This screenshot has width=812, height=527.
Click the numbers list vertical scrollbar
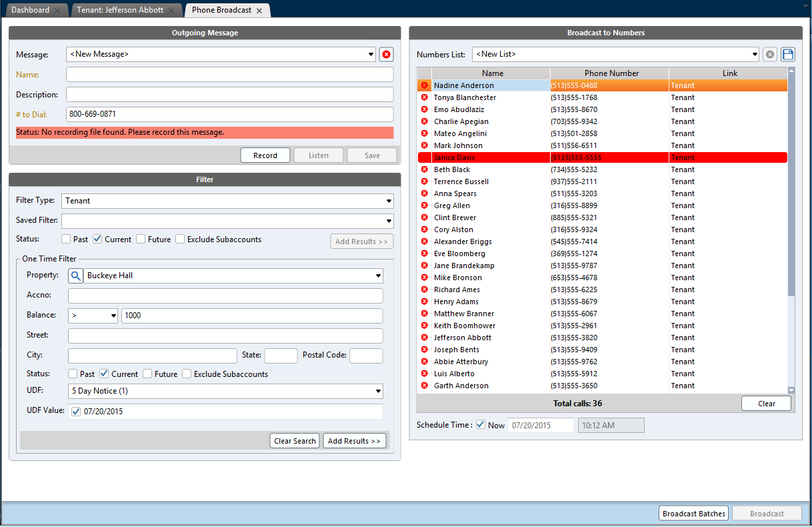click(x=791, y=200)
